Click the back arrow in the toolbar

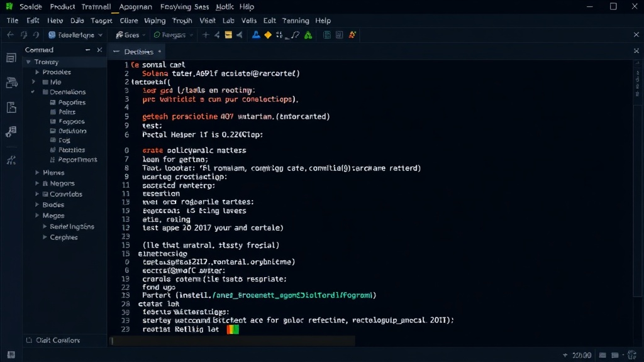pos(10,35)
